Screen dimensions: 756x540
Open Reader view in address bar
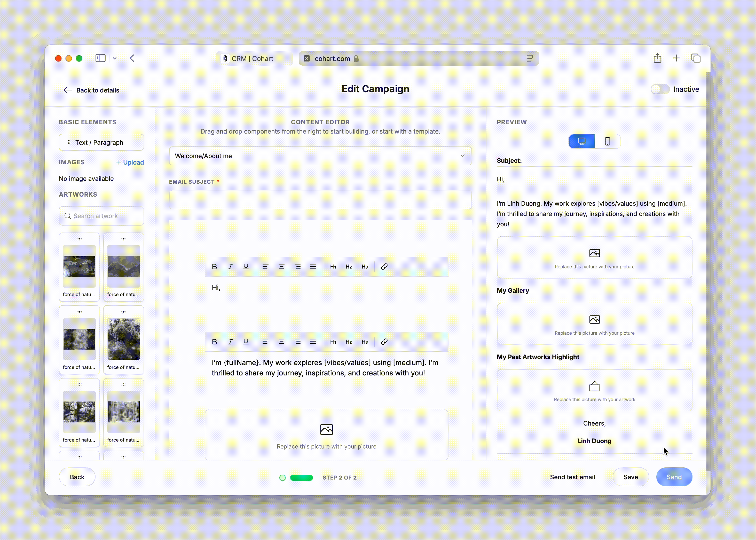(529, 59)
